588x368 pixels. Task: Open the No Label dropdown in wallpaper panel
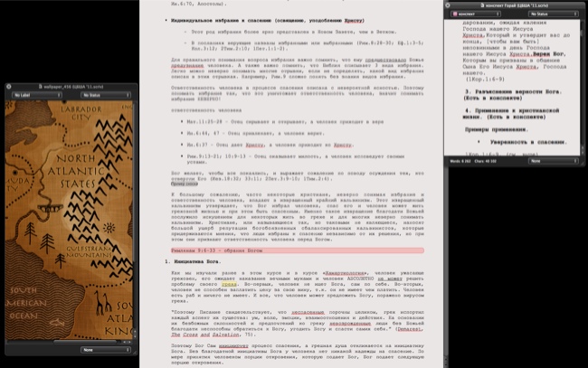[36, 95]
